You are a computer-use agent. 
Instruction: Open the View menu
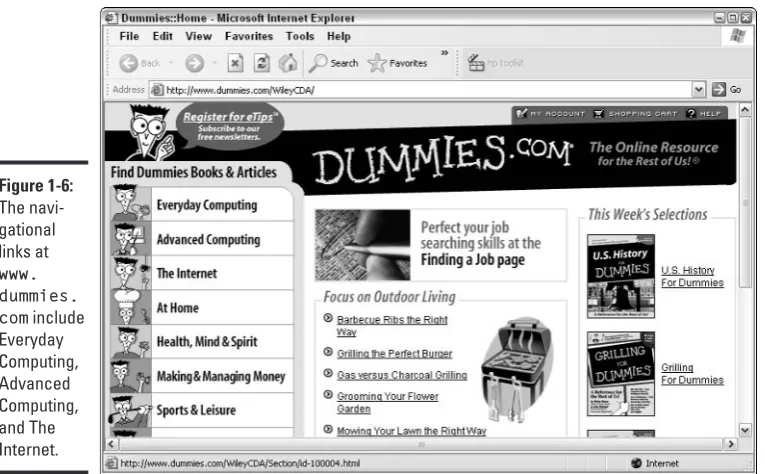tap(199, 36)
